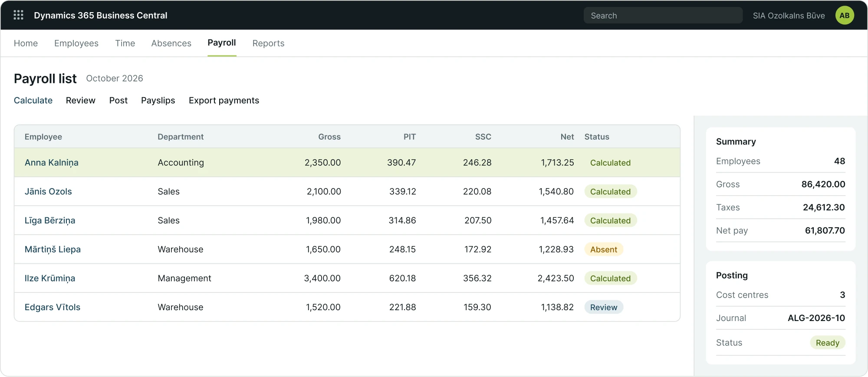Click Export payments
The width and height of the screenshot is (868, 377).
(x=224, y=100)
